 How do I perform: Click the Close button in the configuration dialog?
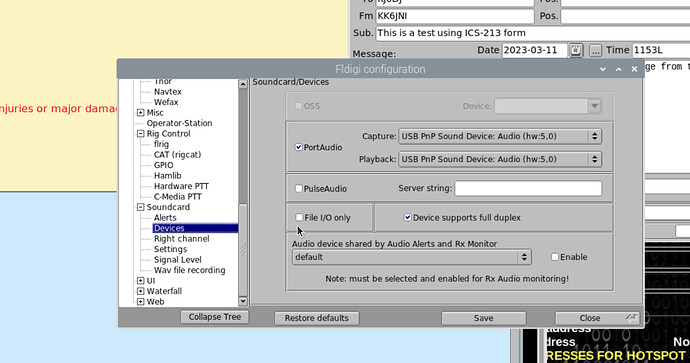pyautogui.click(x=596, y=318)
